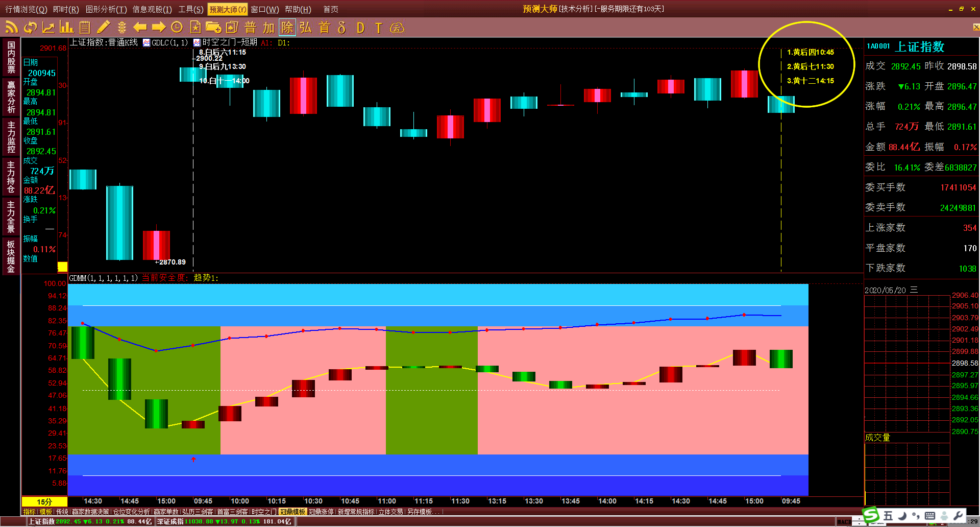Click the playing cards icon

tap(232, 27)
